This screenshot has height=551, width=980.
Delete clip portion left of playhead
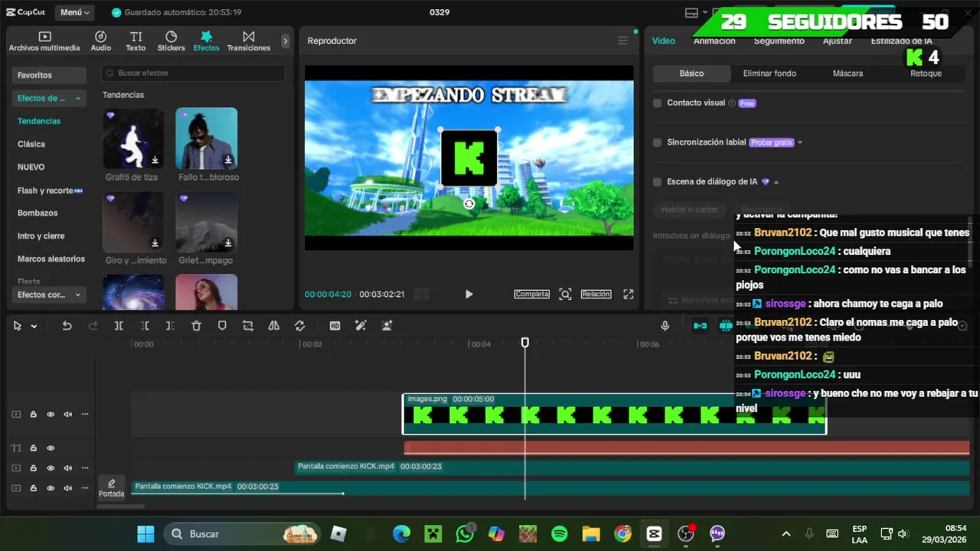[145, 325]
